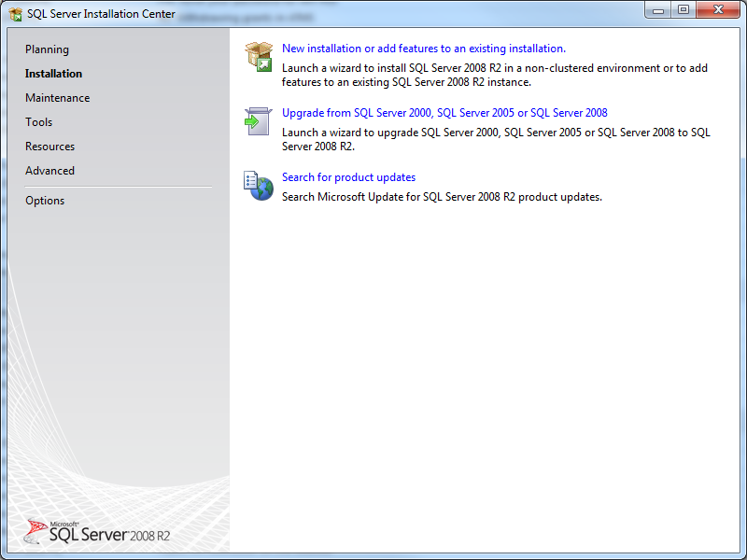Start upgrade from SQL Server 2000, 2005 or 2008
The height and width of the screenshot is (560, 747).
(444, 112)
